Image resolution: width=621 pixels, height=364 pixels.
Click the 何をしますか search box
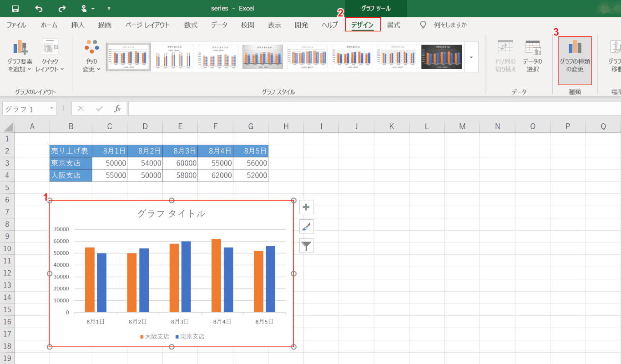pyautogui.click(x=450, y=25)
